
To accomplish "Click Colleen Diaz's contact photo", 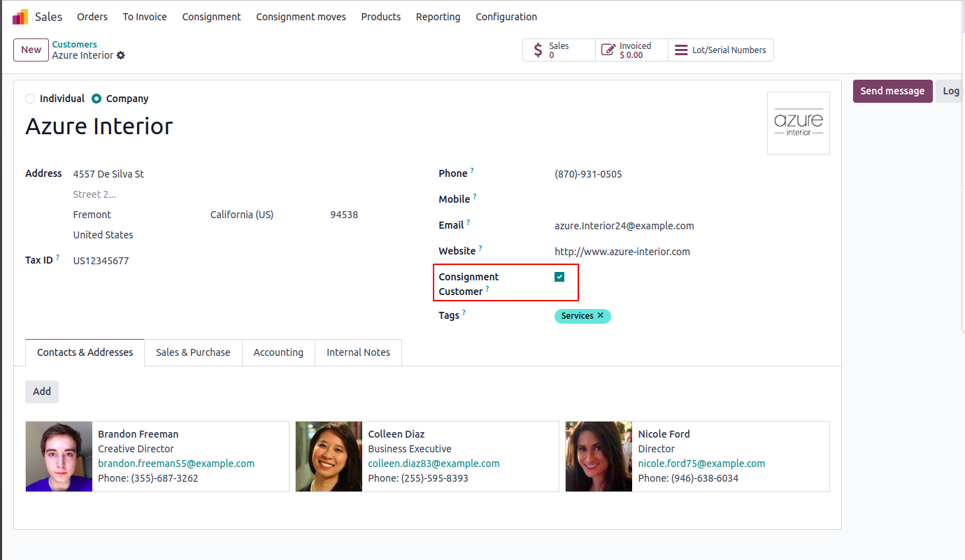I will [329, 457].
